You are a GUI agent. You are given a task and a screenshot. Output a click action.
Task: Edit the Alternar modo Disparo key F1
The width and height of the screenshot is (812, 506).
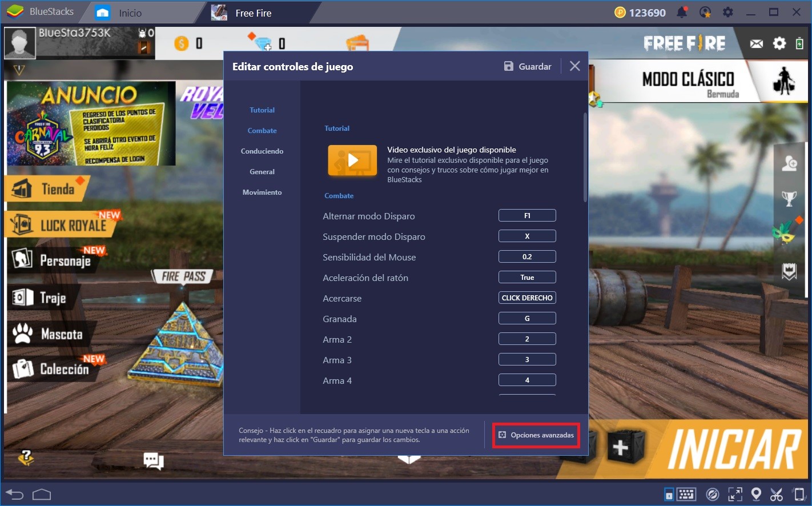(x=527, y=215)
